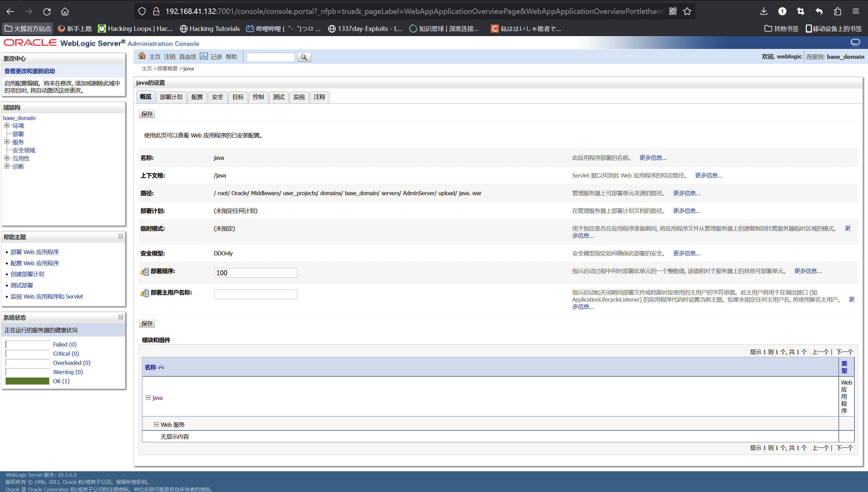Viewport: 868px width, 492px height.
Task: Open the QR code icon in address bar
Action: pyautogui.click(x=673, y=12)
